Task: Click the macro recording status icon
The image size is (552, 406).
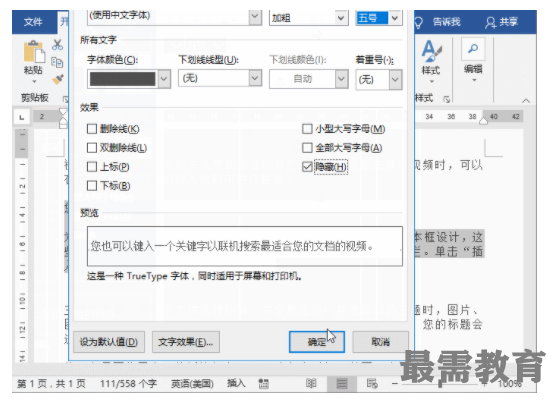Action: [x=263, y=383]
